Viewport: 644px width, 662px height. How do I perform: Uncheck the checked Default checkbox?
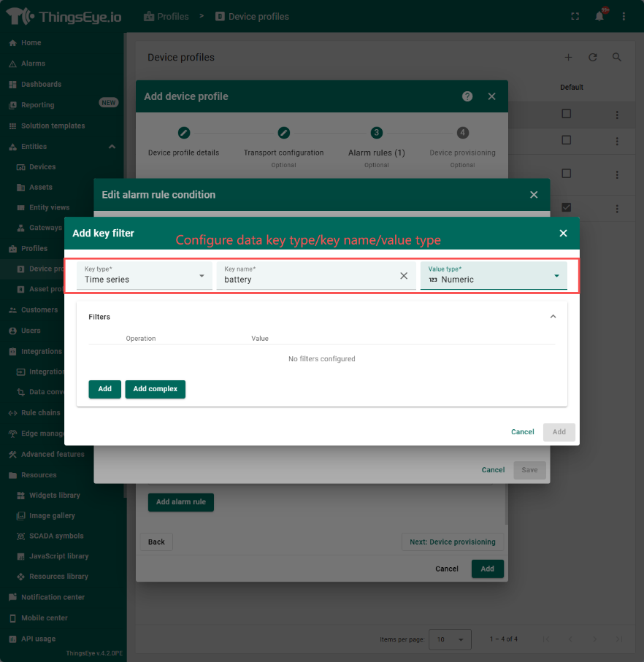(567, 207)
